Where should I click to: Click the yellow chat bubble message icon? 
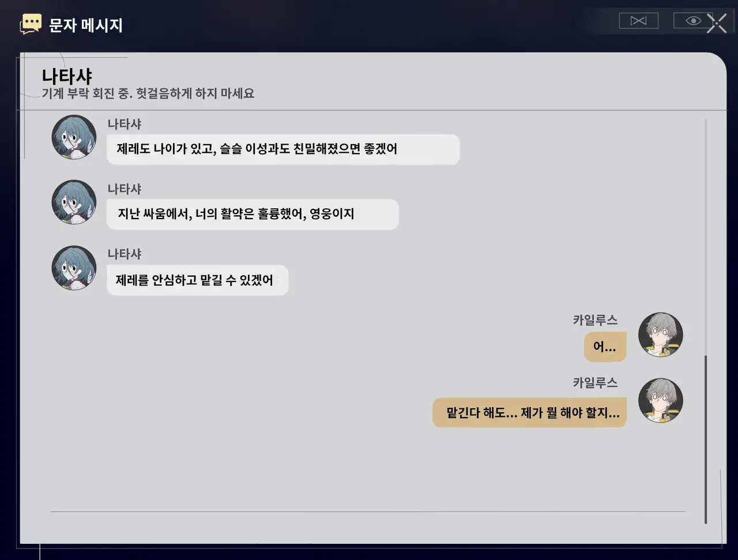[31, 24]
